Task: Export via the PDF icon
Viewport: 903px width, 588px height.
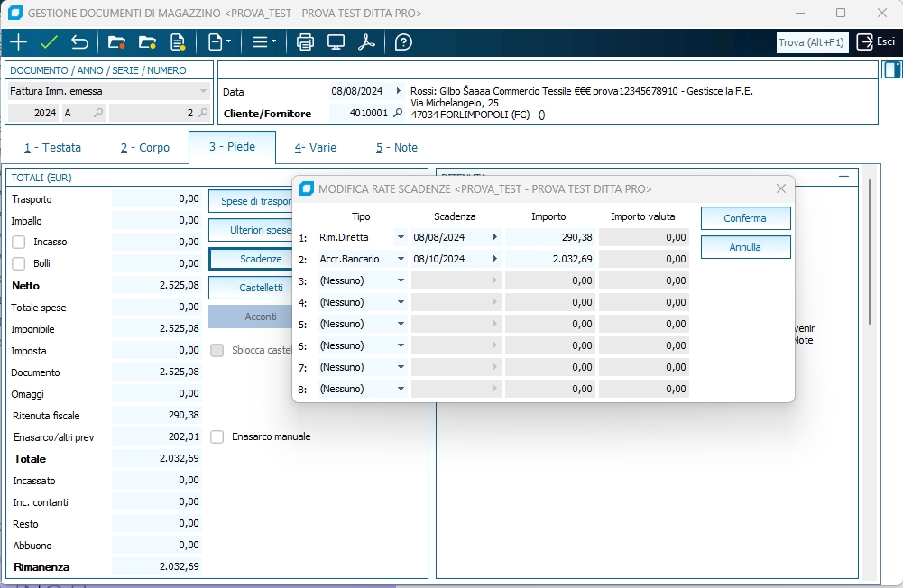Action: [x=366, y=42]
